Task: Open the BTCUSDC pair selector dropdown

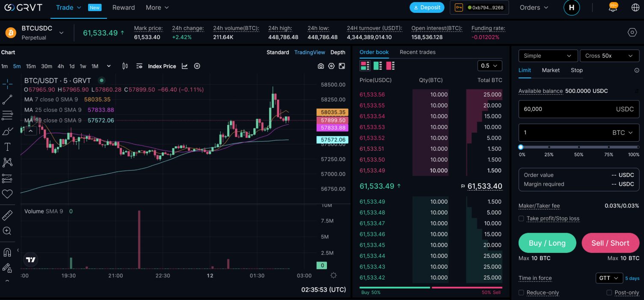Action: click(61, 33)
